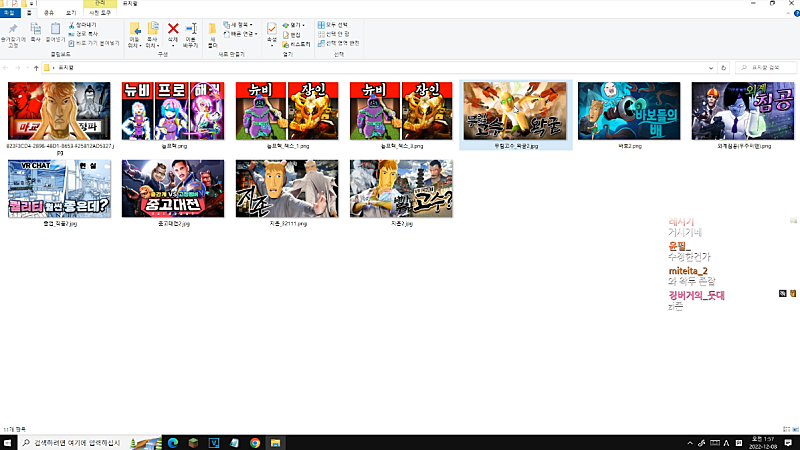The width and height of the screenshot is (800, 450).
Task: Click Invert Selection (선택 영역 반전) button
Action: [x=340, y=43]
